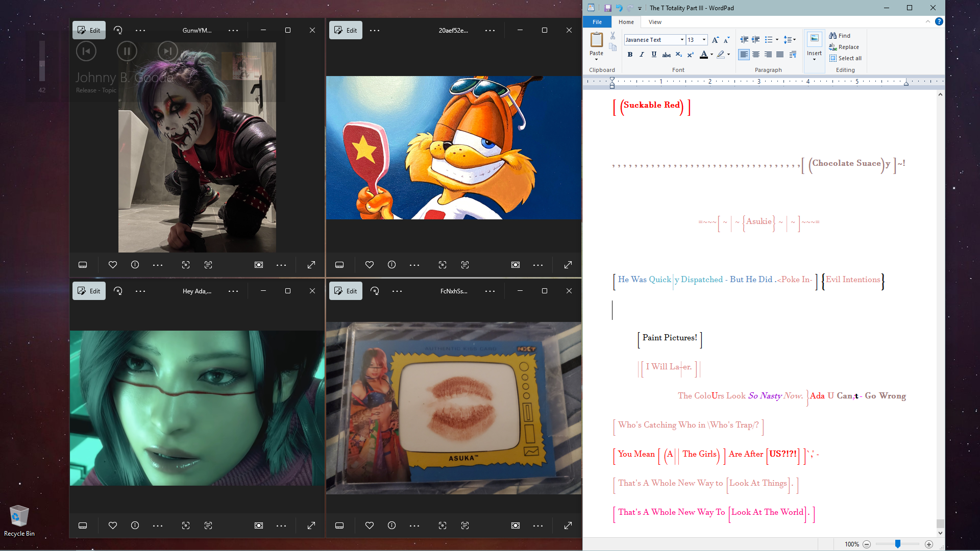Grow the font size
This screenshot has height=551, width=980.
pos(715,40)
